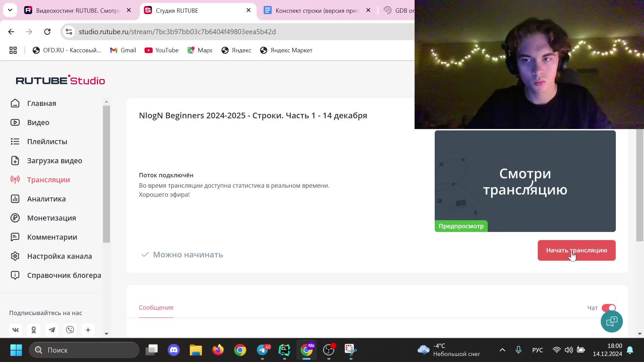
Task: Open the Аналитика sidebar section
Action: (x=46, y=199)
